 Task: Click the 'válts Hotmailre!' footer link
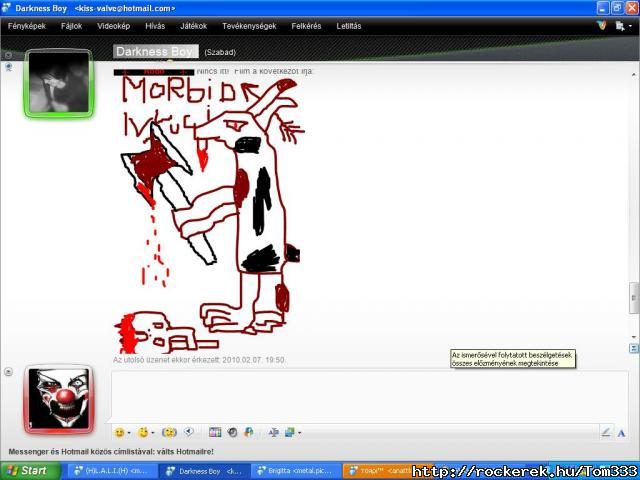pyautogui.click(x=185, y=452)
